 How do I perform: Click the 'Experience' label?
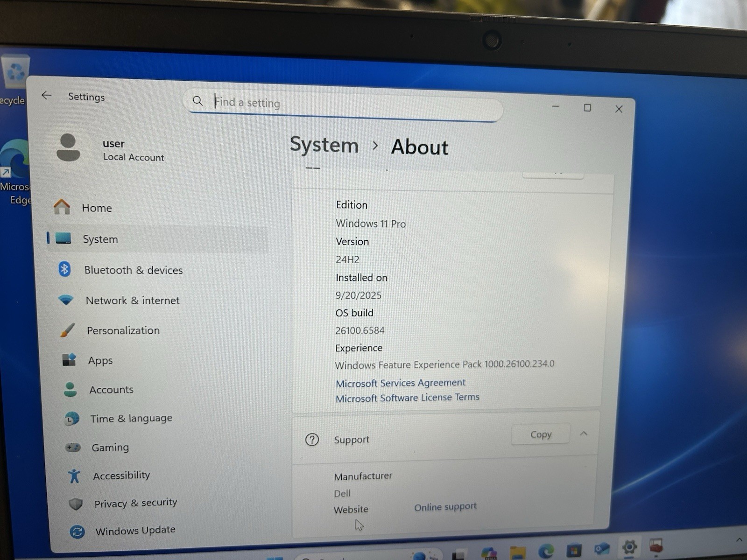[359, 348]
